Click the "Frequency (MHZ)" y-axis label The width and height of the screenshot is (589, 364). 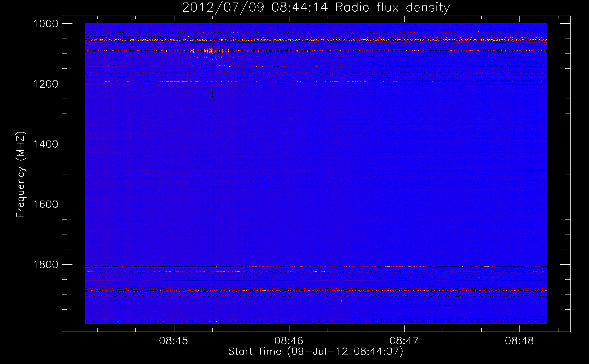click(x=21, y=175)
